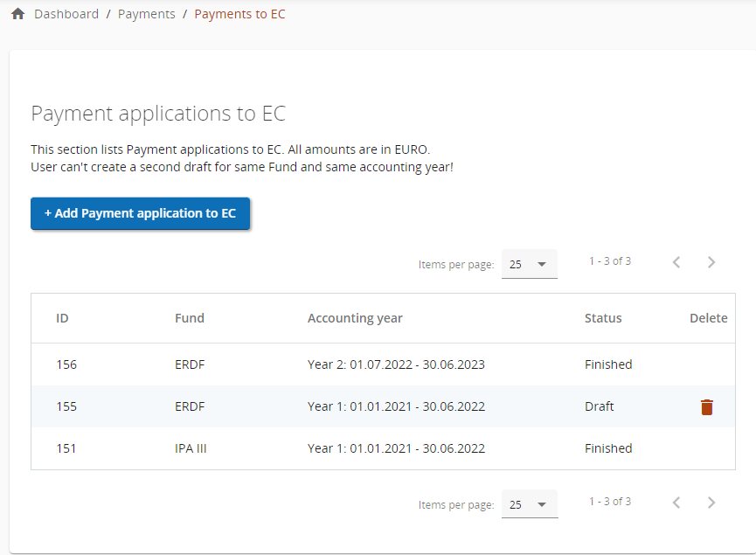Open bottom Items per page dropdown

[530, 504]
